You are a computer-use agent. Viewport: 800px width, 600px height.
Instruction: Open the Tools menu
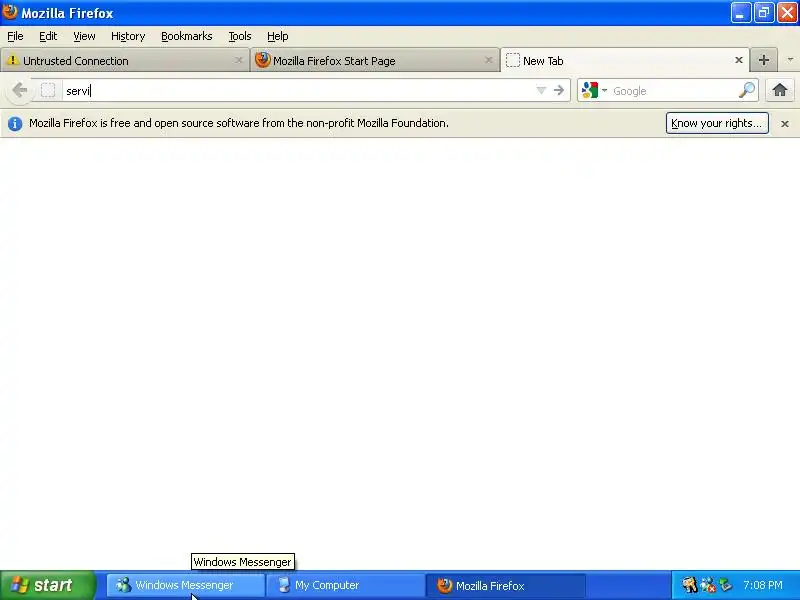(x=240, y=36)
